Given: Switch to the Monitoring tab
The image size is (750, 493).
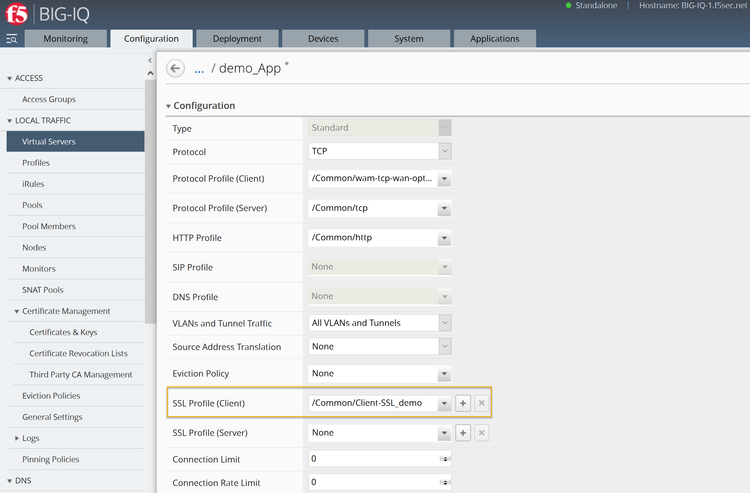Looking at the screenshot, I should tap(65, 39).
